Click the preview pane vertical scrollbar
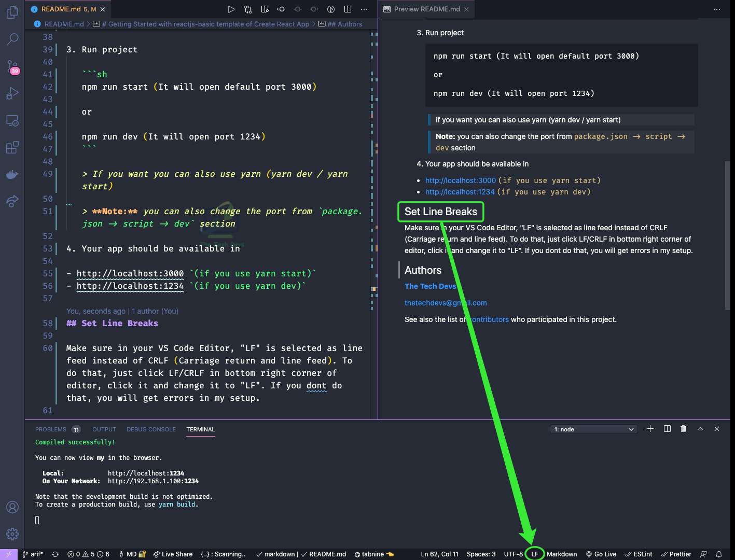The height and width of the screenshot is (560, 735). point(727,236)
